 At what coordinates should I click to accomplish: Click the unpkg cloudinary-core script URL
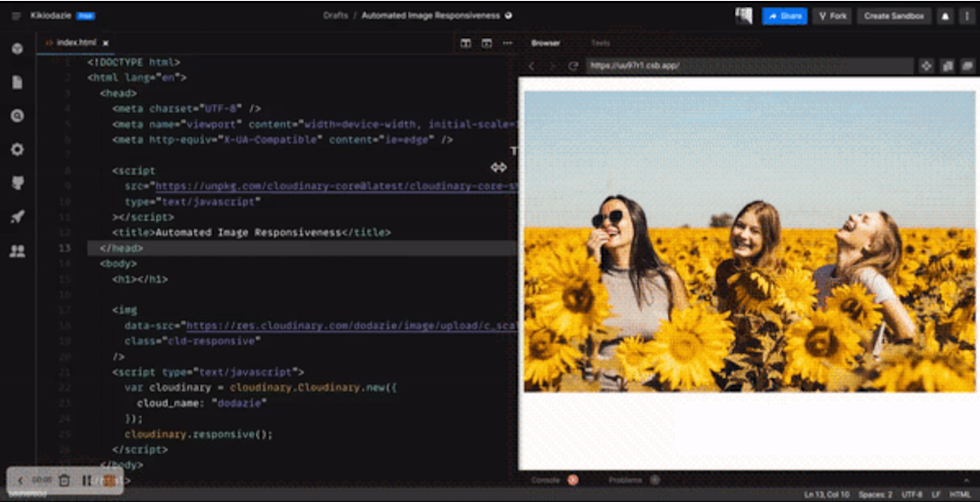(x=336, y=186)
